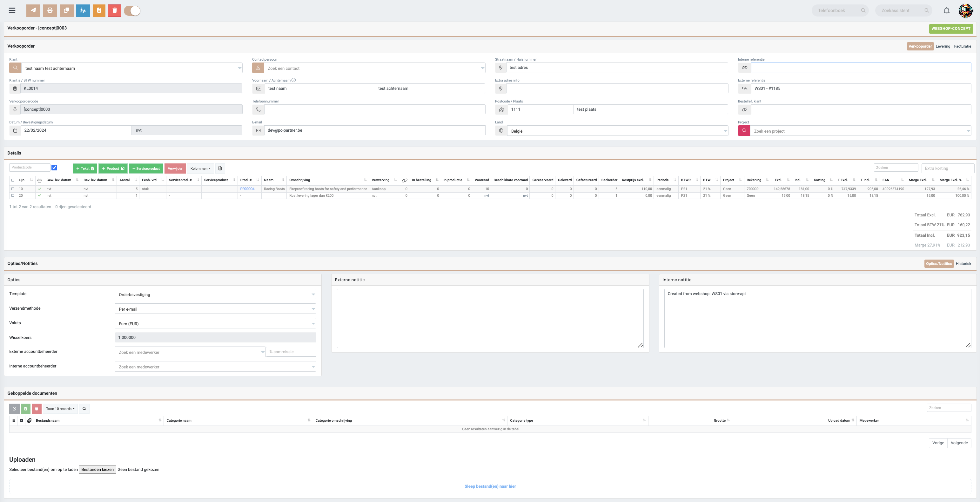Click the Excel export icon in Details

220,168
